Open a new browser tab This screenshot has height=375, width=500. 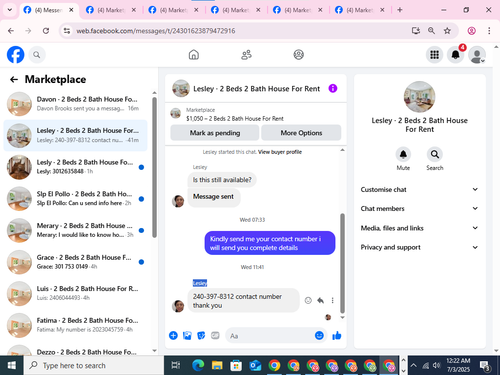(400, 10)
